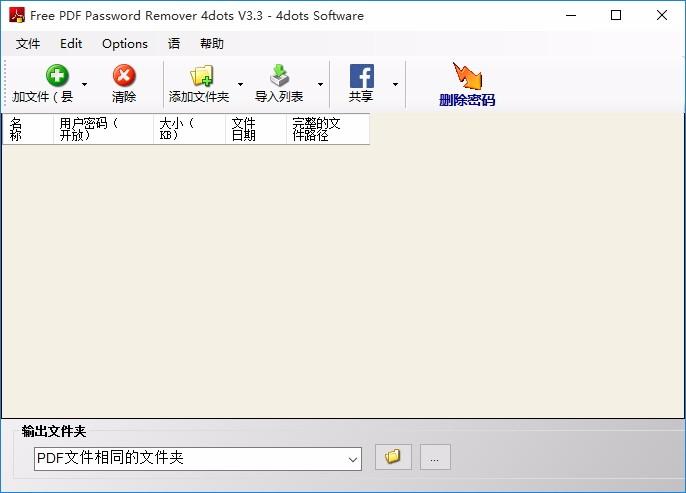Expand the import list dropdown arrow

coord(320,84)
